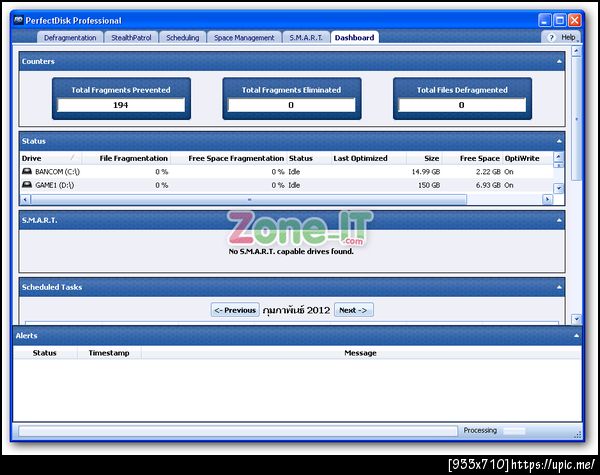Click the Total Fragments Eliminated value field

point(292,105)
